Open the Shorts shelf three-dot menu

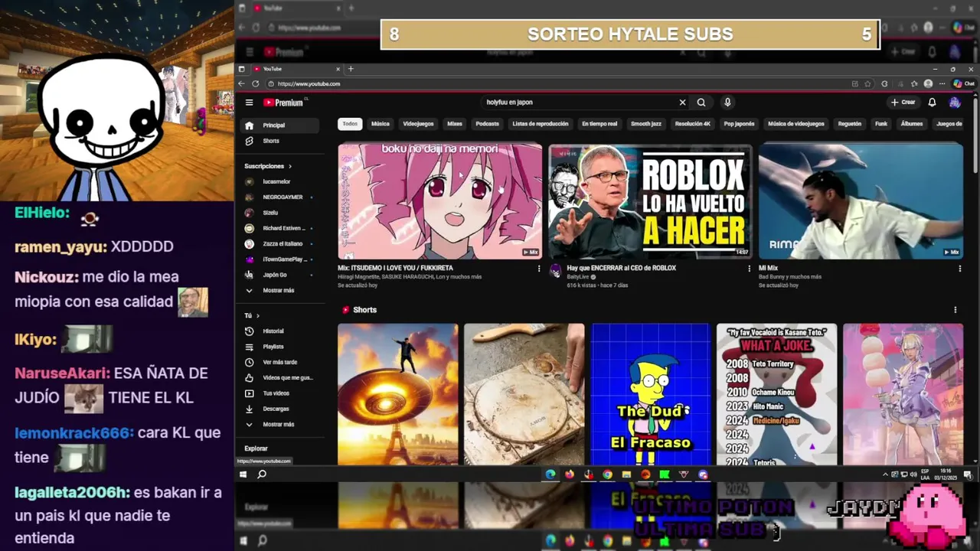pos(955,310)
